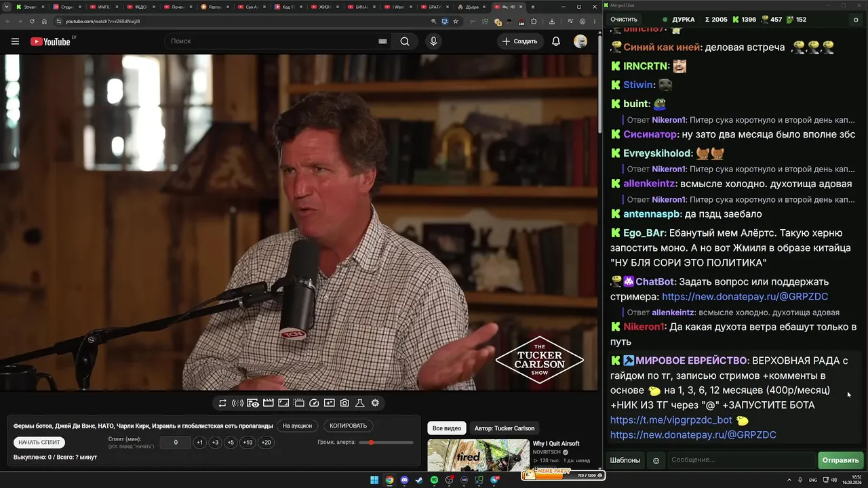Open chat settings gear in Merged Chat
This screenshot has width=868, height=488.
coord(856,20)
